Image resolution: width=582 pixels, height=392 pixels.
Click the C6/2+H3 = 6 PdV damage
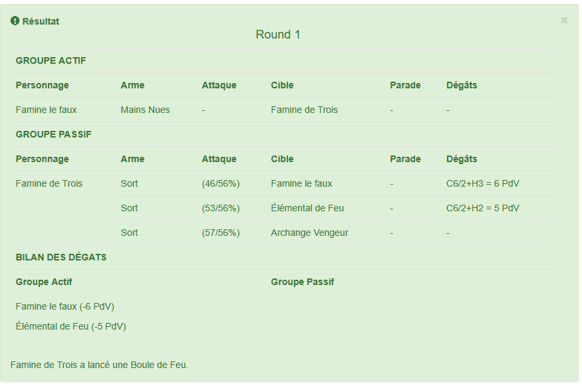tap(482, 183)
